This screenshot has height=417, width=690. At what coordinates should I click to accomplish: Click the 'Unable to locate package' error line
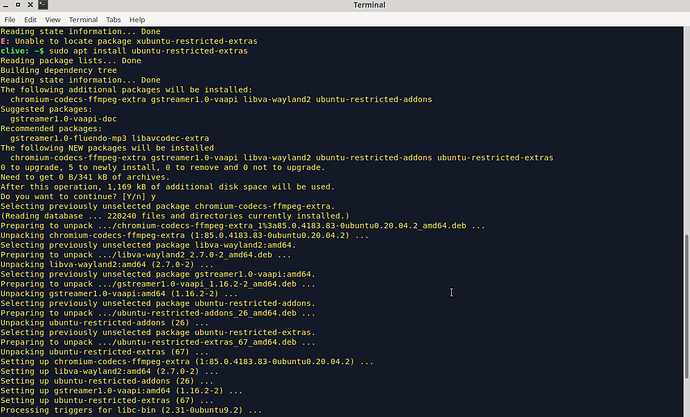[129, 41]
